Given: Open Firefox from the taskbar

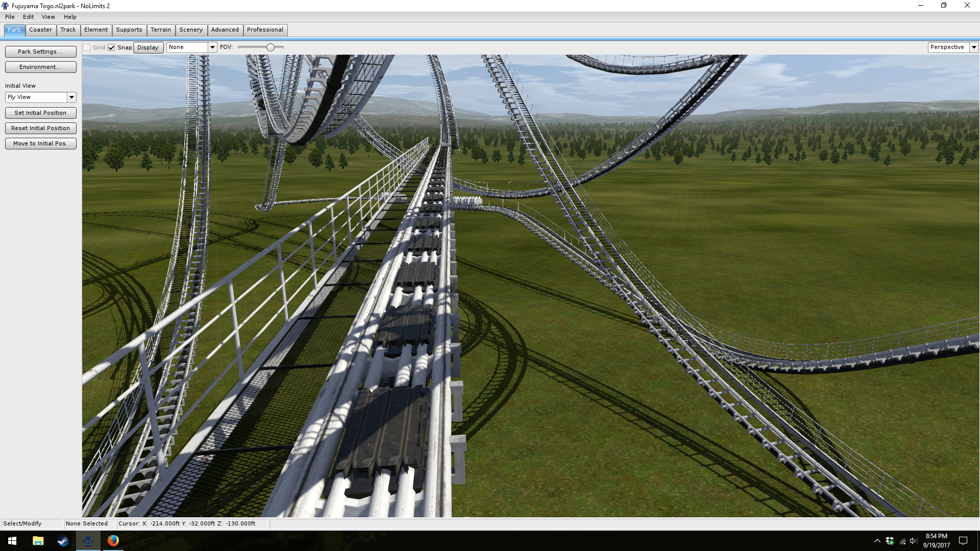Looking at the screenshot, I should (x=113, y=541).
